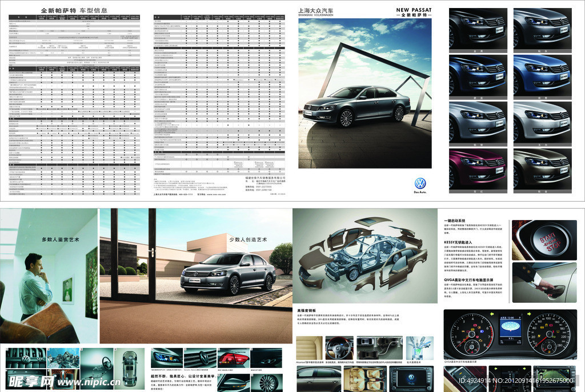Open the navigation head unit thumbnail
This screenshot has height=392, width=585.
point(411,378)
